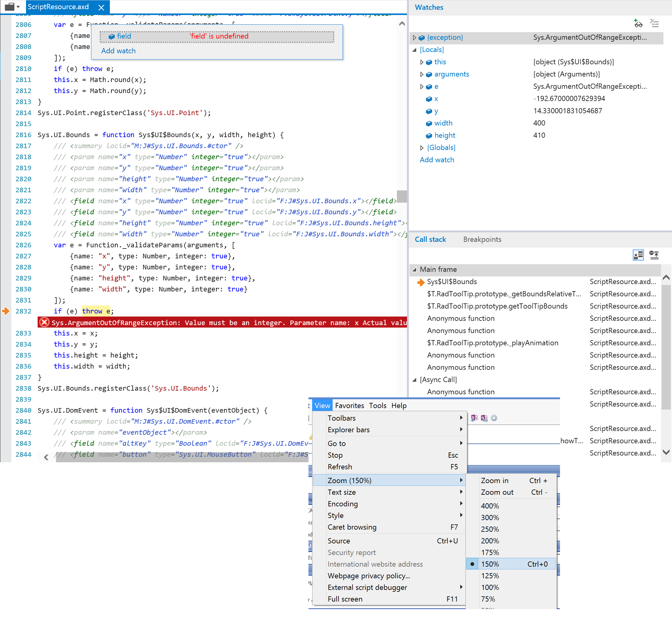Viewport: 672px width, 619px height.
Task: Toggle the show my code only call stack icon
Action: pos(638,255)
